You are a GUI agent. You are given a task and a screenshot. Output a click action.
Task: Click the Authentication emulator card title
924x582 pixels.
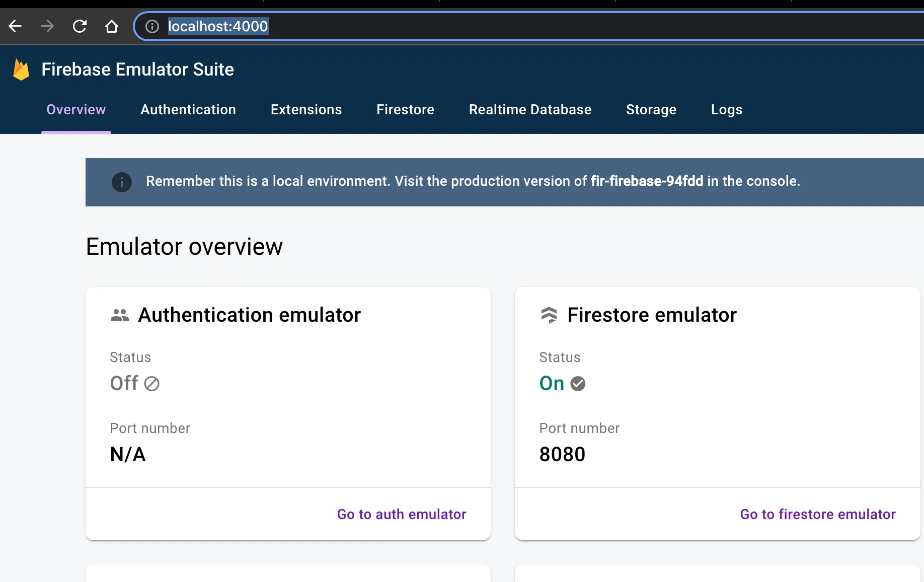click(x=250, y=315)
